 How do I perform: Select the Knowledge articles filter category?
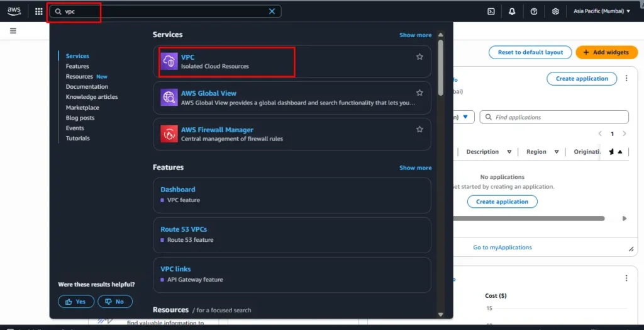[92, 97]
